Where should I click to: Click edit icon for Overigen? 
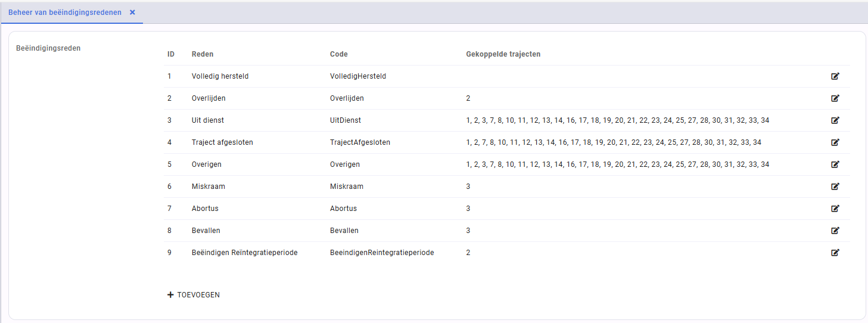(835, 164)
